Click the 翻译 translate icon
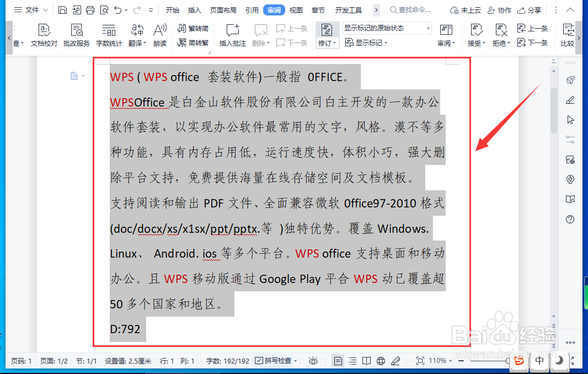Viewport: 588px width, 374px height. [x=137, y=30]
